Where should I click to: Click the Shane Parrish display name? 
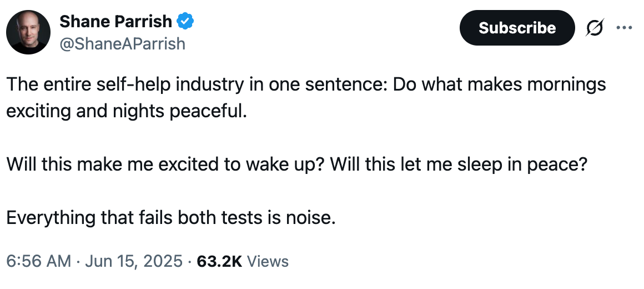pyautogui.click(x=115, y=22)
